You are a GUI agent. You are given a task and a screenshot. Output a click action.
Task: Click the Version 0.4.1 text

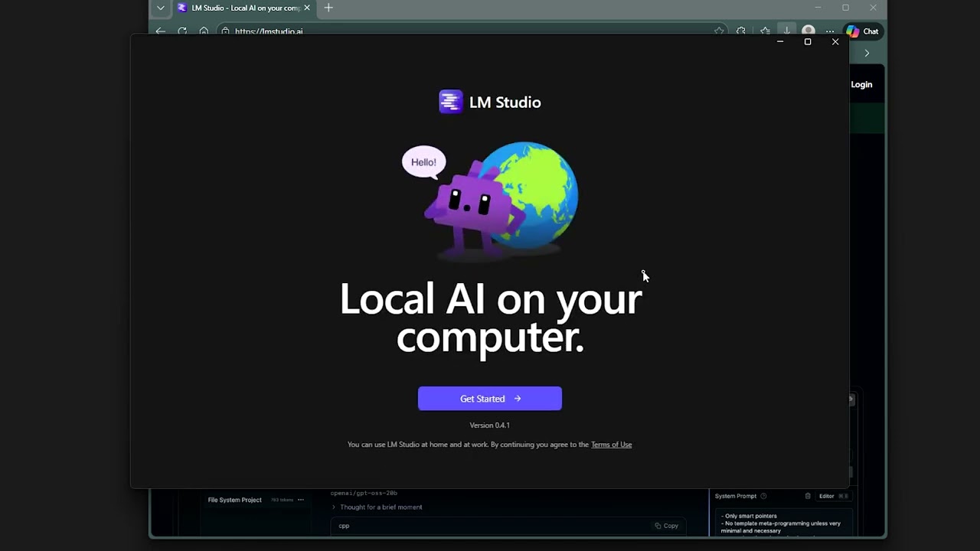coord(490,425)
